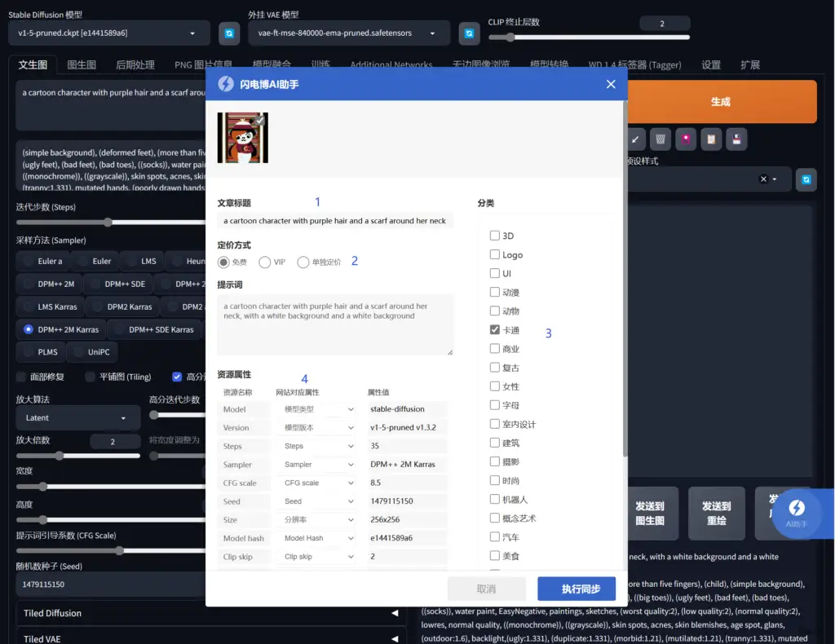Viewport: 835px width, 644px height.
Task: Open the 设置 tab
Action: (x=711, y=65)
